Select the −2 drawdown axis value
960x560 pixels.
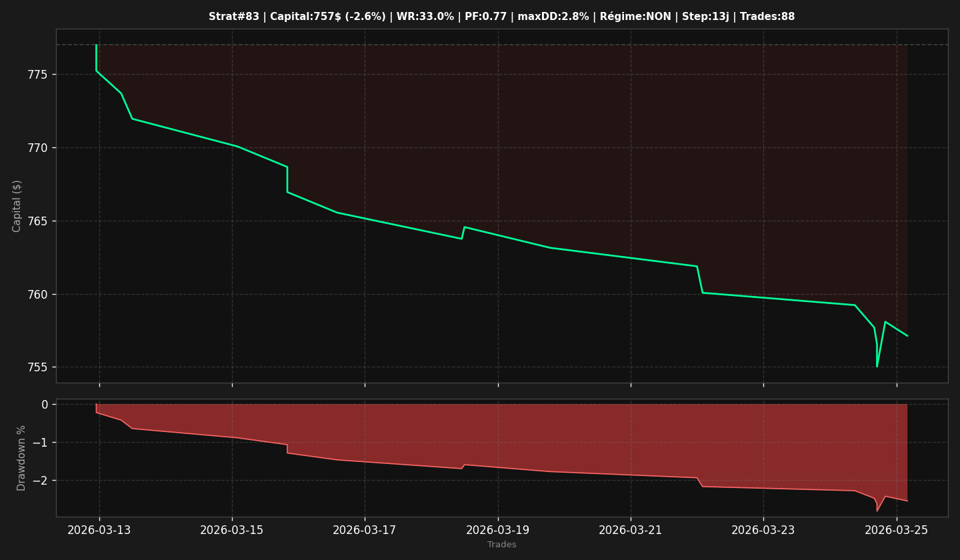pos(41,481)
